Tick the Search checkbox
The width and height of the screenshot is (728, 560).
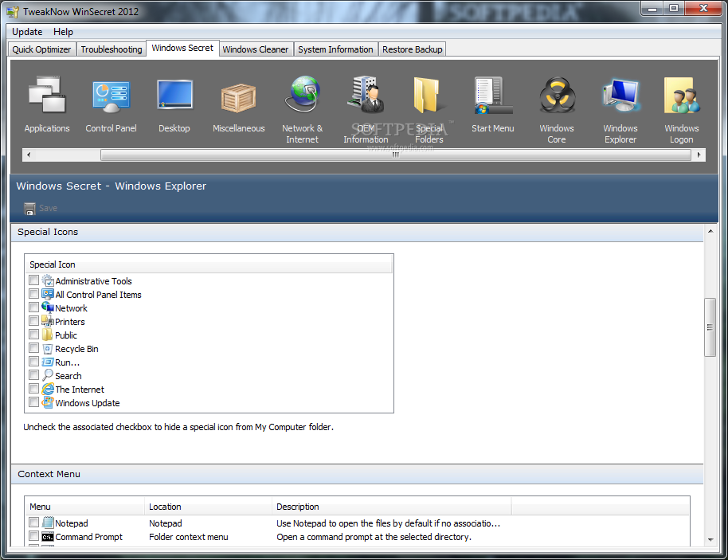[x=34, y=374]
